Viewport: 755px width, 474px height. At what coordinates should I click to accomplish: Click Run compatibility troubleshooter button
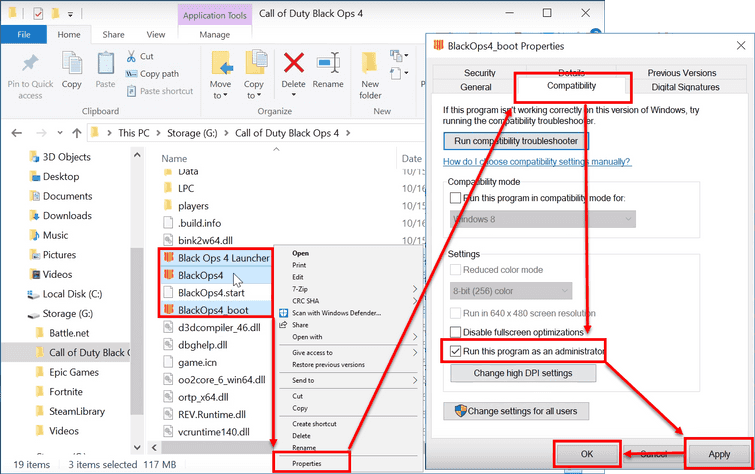pyautogui.click(x=516, y=141)
